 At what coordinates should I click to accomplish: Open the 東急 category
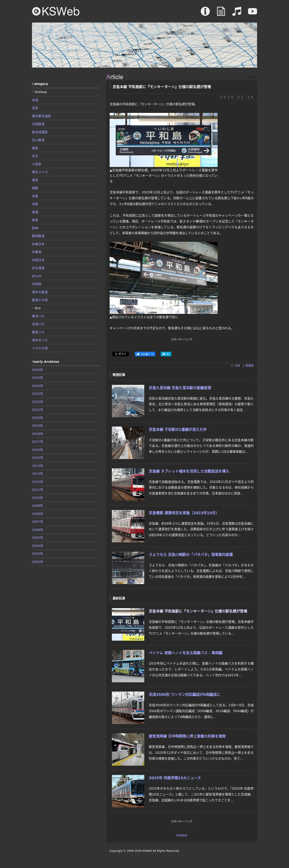tap(35, 148)
